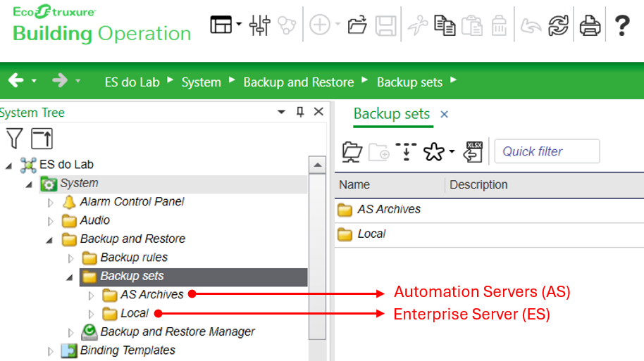Open the New dropdown arrow

pos(338,24)
